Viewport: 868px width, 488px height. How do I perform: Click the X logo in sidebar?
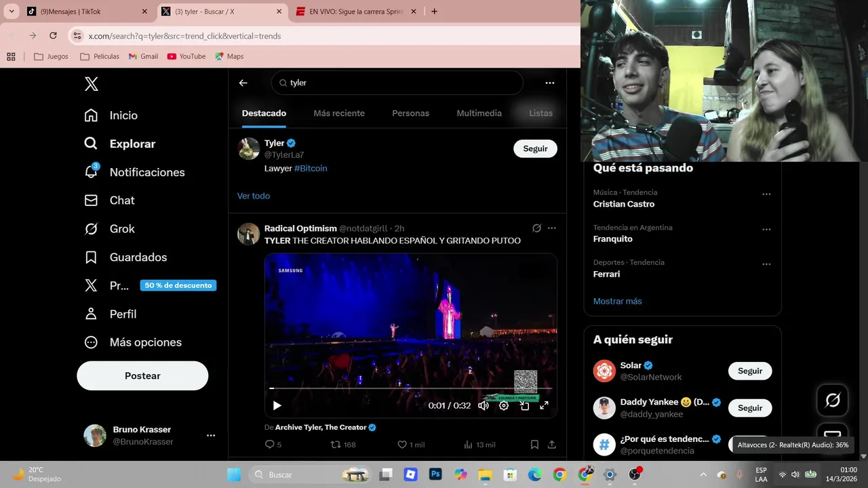[92, 84]
